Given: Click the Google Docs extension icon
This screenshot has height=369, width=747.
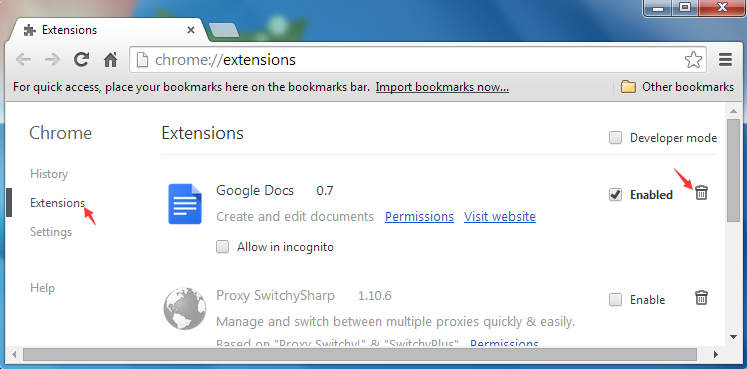Looking at the screenshot, I should 185,204.
